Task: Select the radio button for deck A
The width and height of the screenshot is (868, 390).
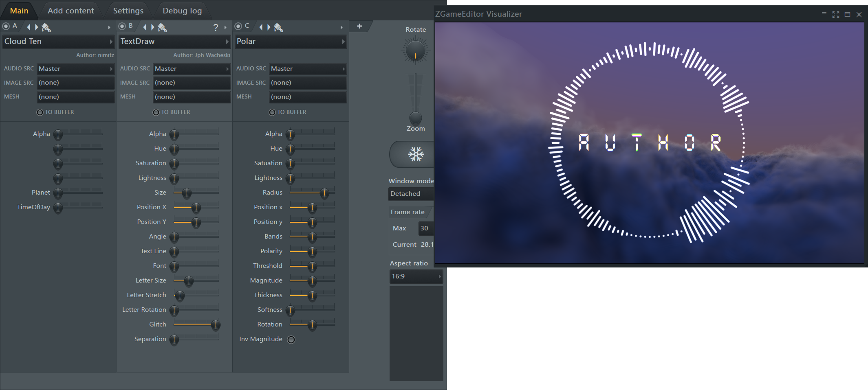Action: (5, 26)
